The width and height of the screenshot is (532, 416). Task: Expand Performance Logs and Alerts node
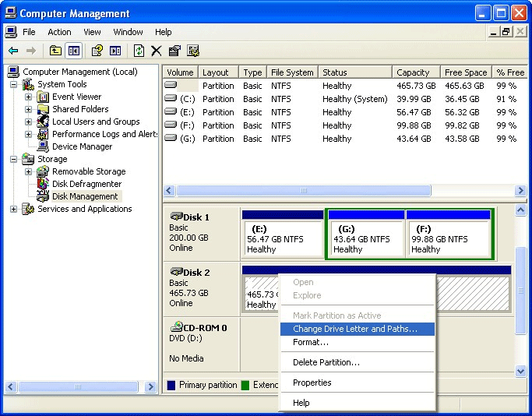point(29,134)
